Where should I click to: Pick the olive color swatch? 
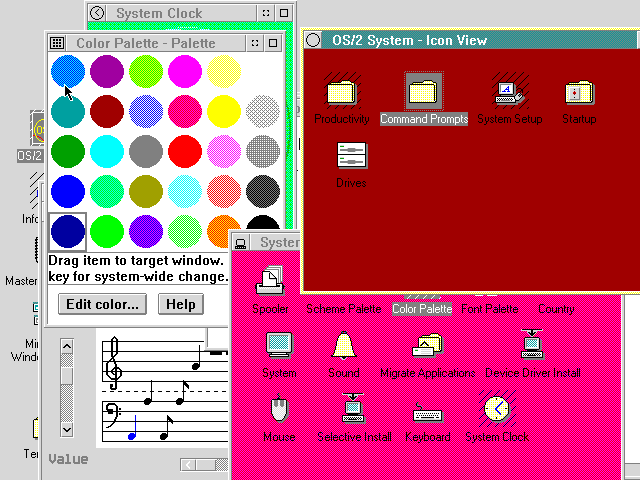[x=146, y=191]
